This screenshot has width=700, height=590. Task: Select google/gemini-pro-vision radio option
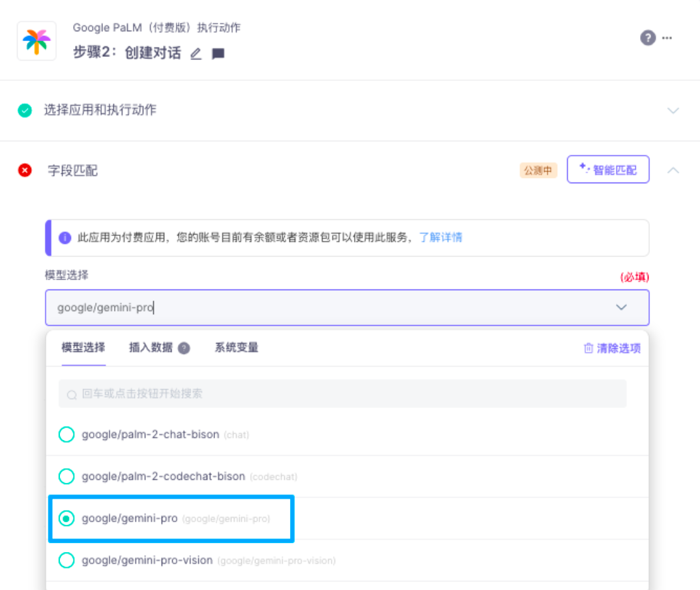point(66,560)
